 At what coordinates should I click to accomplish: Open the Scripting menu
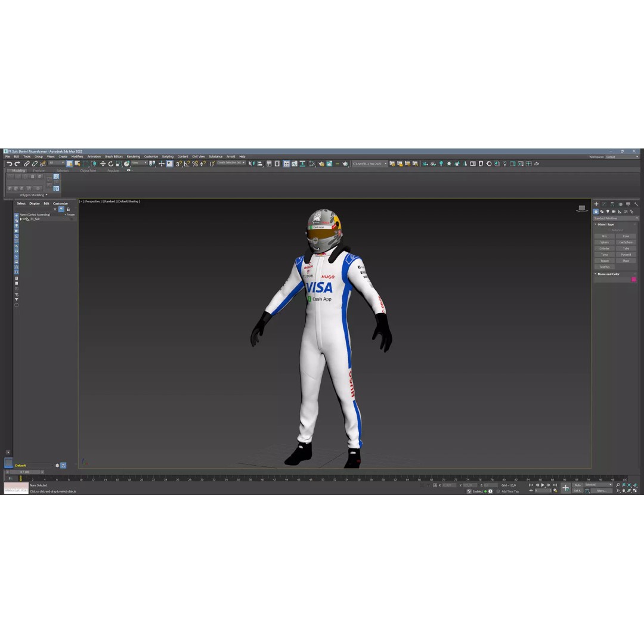[x=168, y=156]
